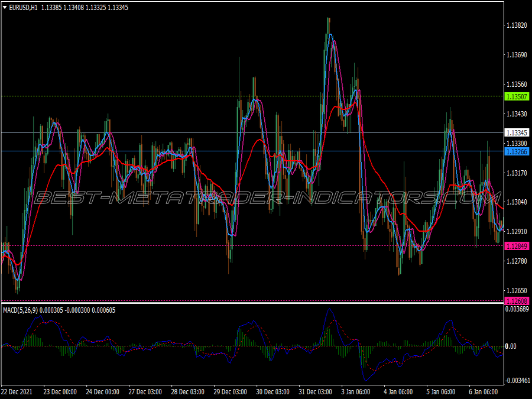This screenshot has height=399, width=532.
Task: Click the 1.13266 blue price label
Action: [517, 152]
